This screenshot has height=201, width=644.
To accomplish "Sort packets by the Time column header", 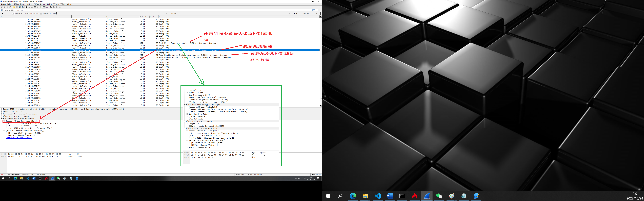I will click(51, 17).
